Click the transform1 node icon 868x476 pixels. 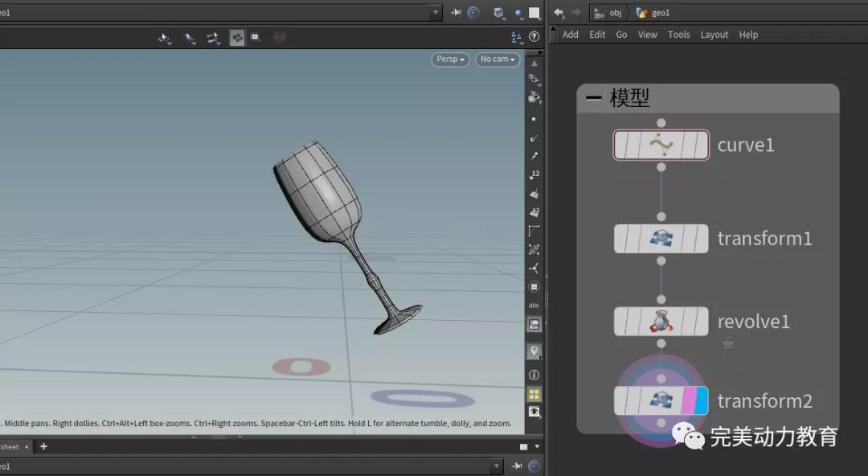pyautogui.click(x=661, y=239)
